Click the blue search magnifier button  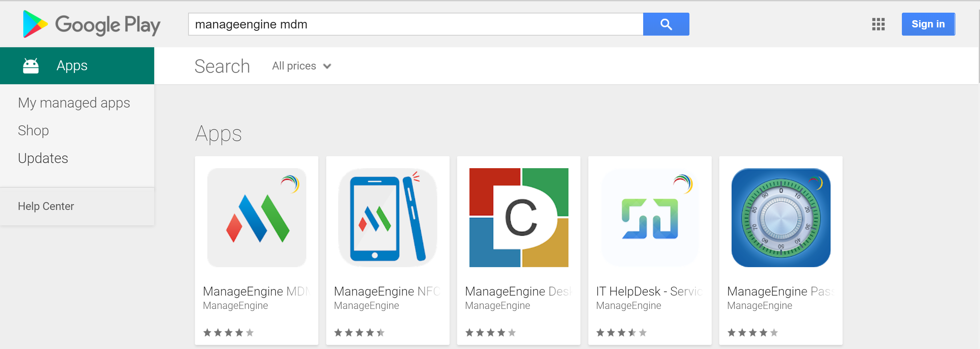[x=666, y=24]
